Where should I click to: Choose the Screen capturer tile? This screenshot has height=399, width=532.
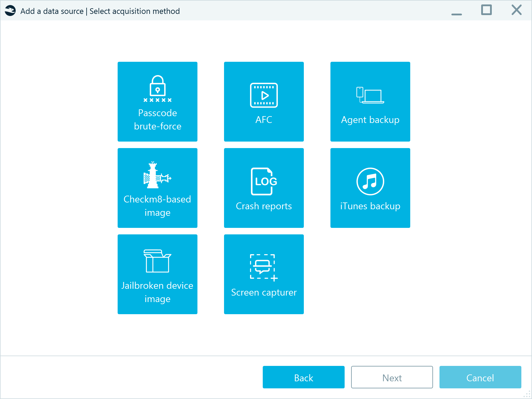click(264, 274)
